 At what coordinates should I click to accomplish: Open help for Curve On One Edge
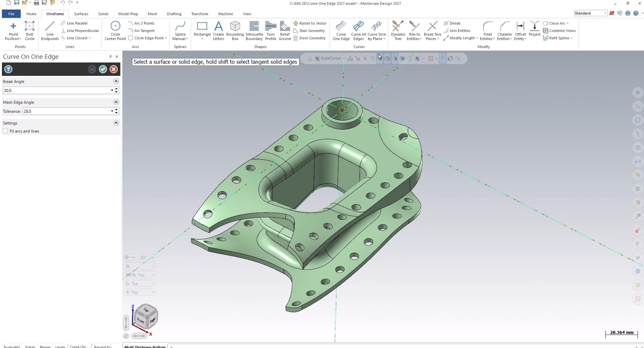tap(8, 69)
